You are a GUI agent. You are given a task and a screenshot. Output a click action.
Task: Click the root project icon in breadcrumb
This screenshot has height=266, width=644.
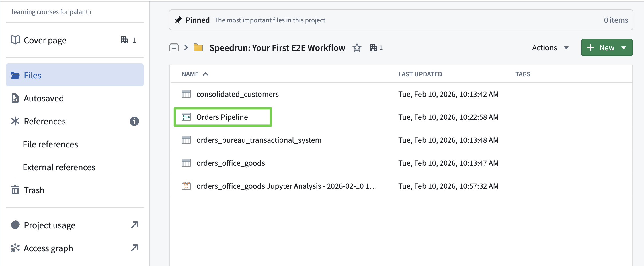[x=174, y=48]
